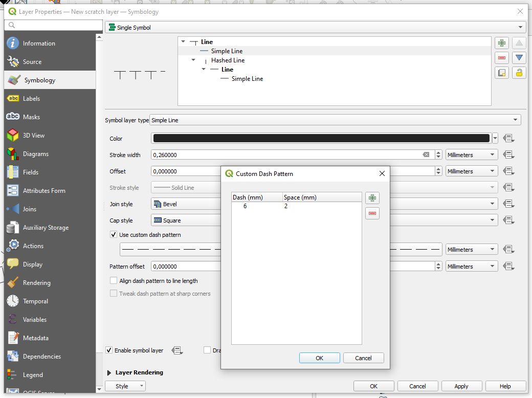Duplicate the selected symbol layer
This screenshot has height=398, width=532.
point(502,73)
